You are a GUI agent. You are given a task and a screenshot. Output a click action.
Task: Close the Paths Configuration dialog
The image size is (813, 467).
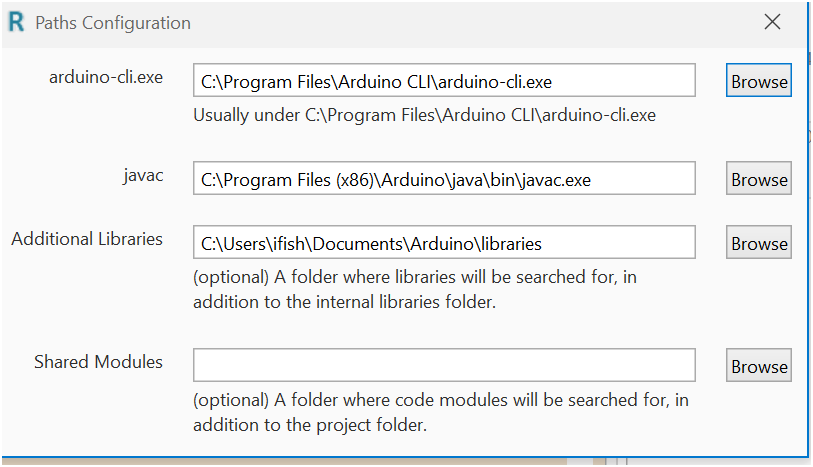point(772,22)
